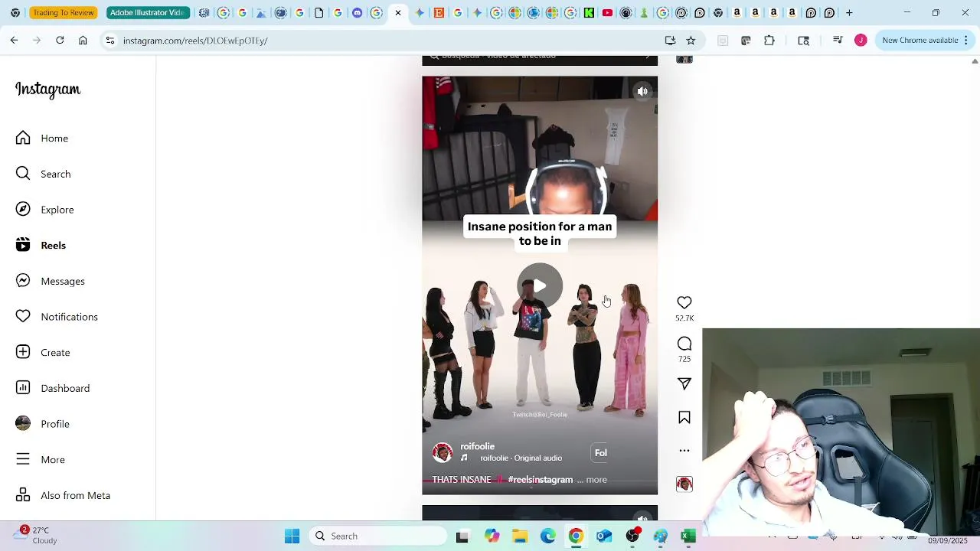
Task: Select Reels in the Instagram sidebar
Action: [41, 246]
